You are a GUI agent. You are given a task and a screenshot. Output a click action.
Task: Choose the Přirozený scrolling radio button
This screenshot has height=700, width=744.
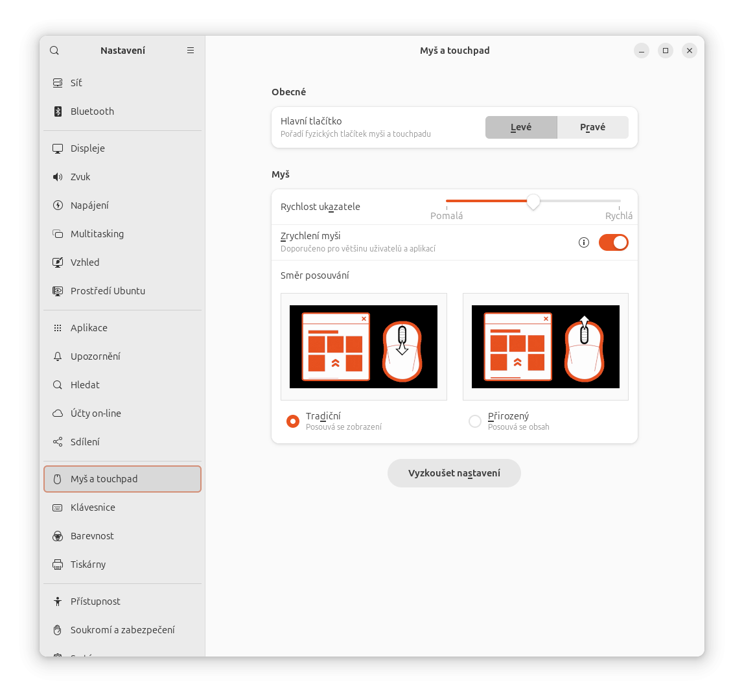[x=475, y=421]
